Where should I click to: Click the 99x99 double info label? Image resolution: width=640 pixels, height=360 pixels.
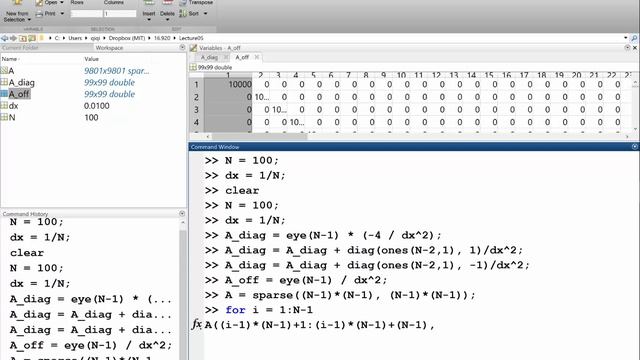215,67
